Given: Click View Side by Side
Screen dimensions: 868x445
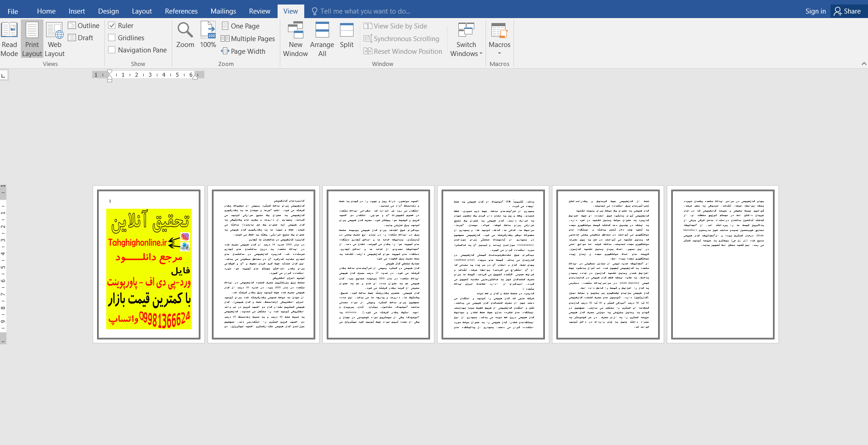Looking at the screenshot, I should coord(396,26).
